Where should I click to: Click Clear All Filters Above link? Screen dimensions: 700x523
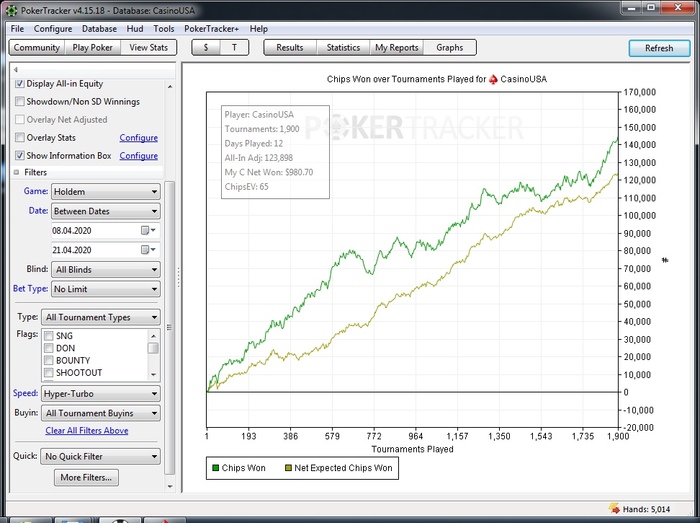tap(87, 431)
